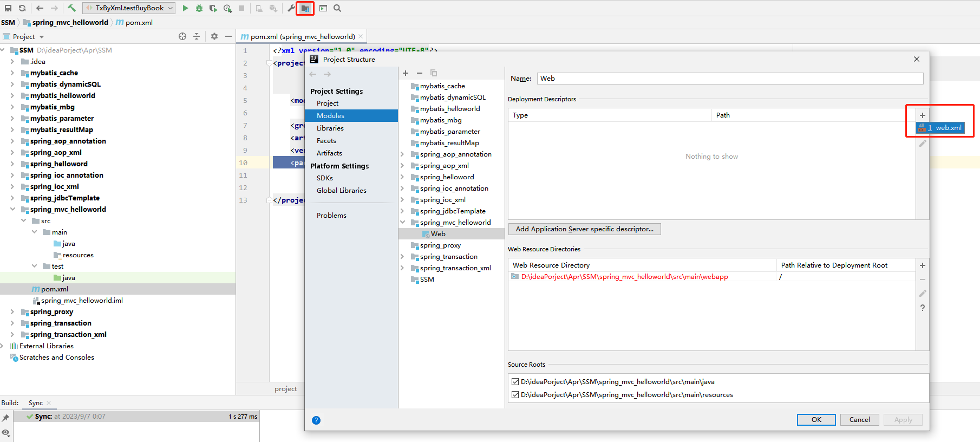Click the Synchronize refresh icon
The width and height of the screenshot is (980, 442).
click(x=22, y=8)
